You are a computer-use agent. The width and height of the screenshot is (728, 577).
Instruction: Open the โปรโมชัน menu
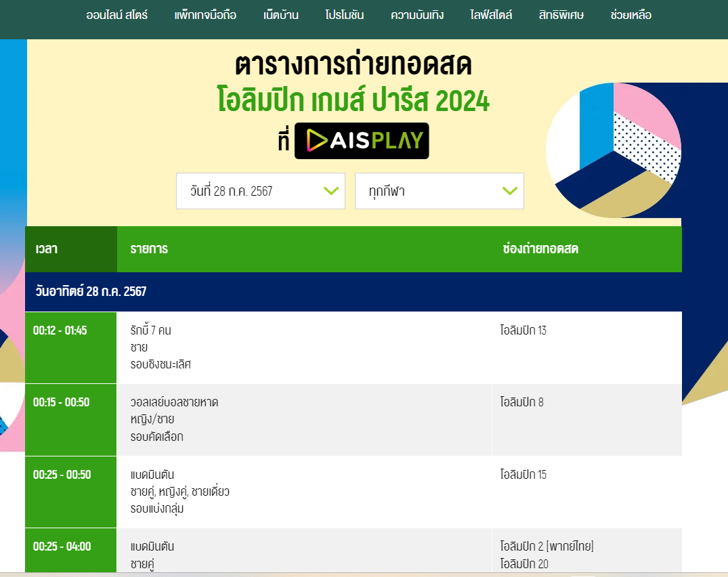point(345,15)
